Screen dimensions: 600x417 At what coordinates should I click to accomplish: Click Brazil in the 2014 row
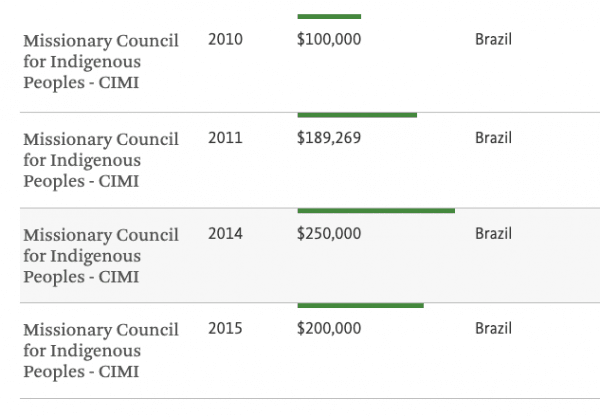pyautogui.click(x=493, y=234)
